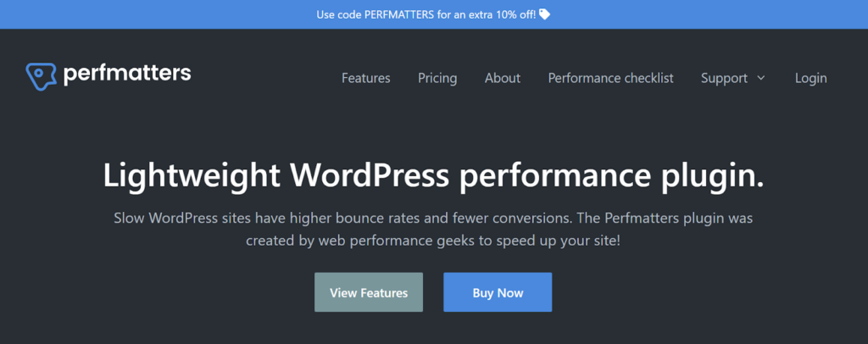Click the blue Buy Now button
This screenshot has height=344, width=868.
(x=498, y=292)
